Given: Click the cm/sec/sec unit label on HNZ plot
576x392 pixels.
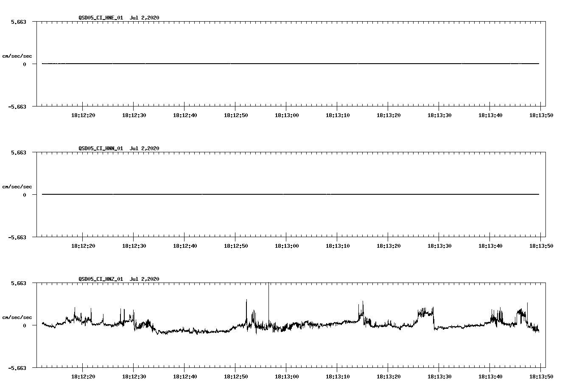Looking at the screenshot, I should [x=17, y=317].
